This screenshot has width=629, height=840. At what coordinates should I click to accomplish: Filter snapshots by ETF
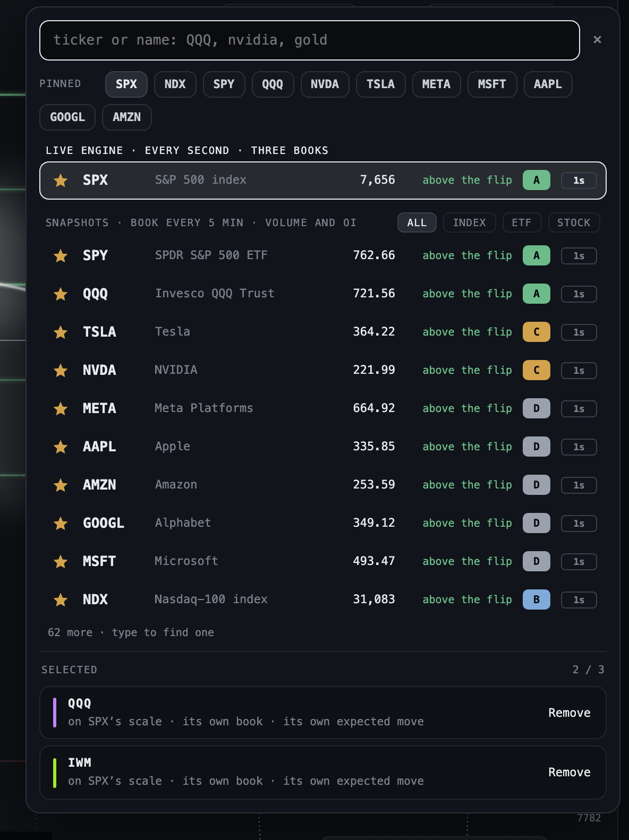(x=522, y=222)
